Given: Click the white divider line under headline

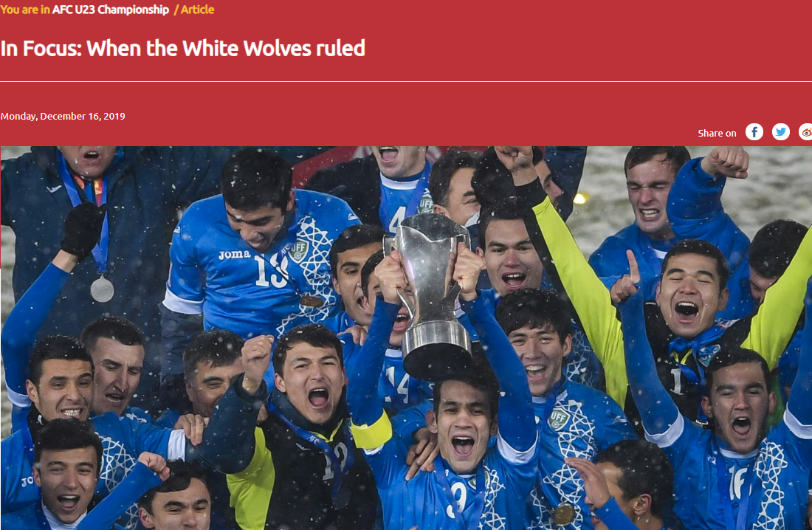Looking at the screenshot, I should click(x=406, y=81).
